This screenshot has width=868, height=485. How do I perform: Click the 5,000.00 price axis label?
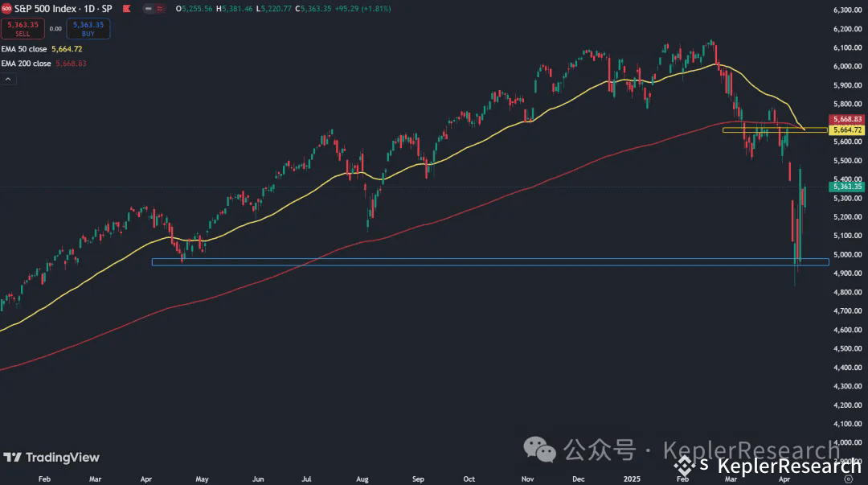pos(848,254)
